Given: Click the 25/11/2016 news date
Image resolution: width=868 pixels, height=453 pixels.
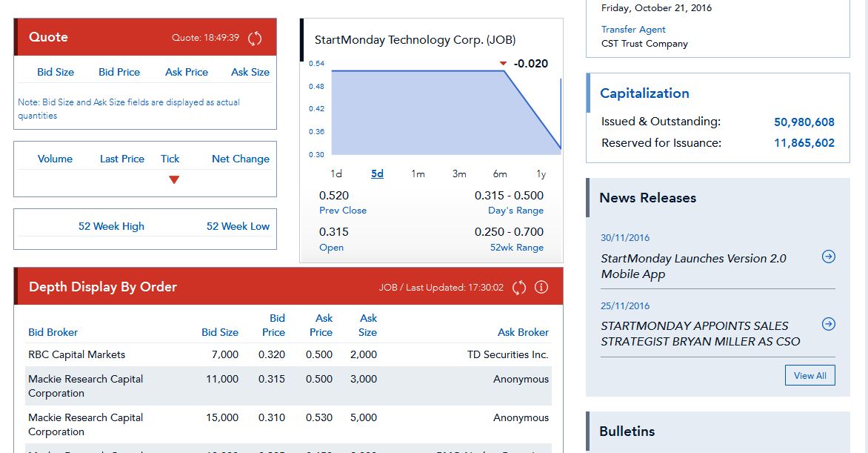Looking at the screenshot, I should [625, 306].
